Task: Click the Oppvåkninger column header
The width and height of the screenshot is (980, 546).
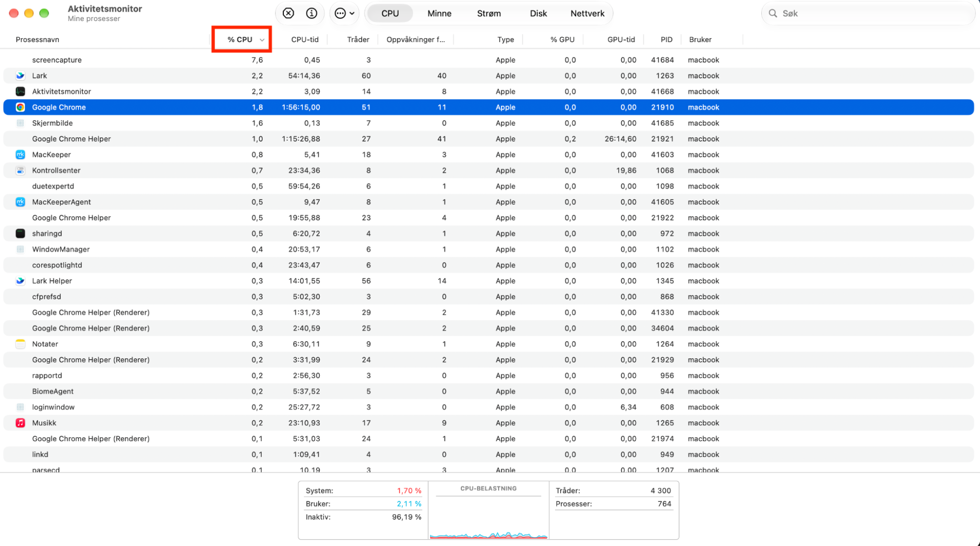Action: (416, 40)
